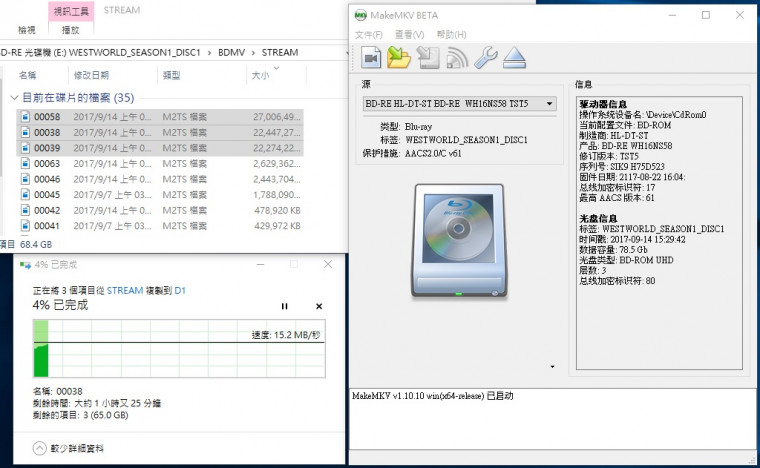Click the MakeMKV log output area
This screenshot has width=760, height=468.
552,419
